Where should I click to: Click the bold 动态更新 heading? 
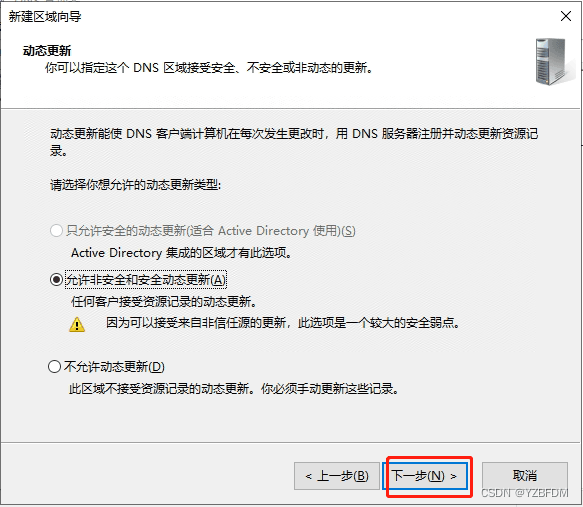click(47, 51)
